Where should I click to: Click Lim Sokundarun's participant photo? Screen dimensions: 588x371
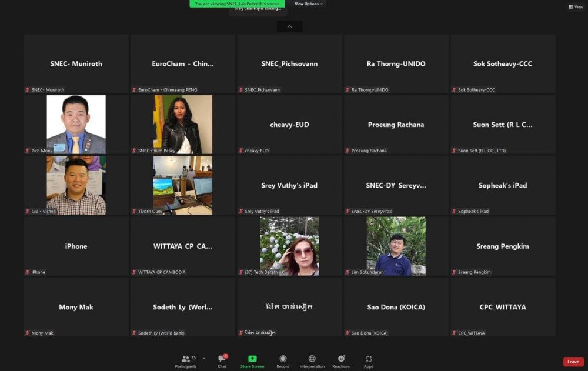point(396,246)
